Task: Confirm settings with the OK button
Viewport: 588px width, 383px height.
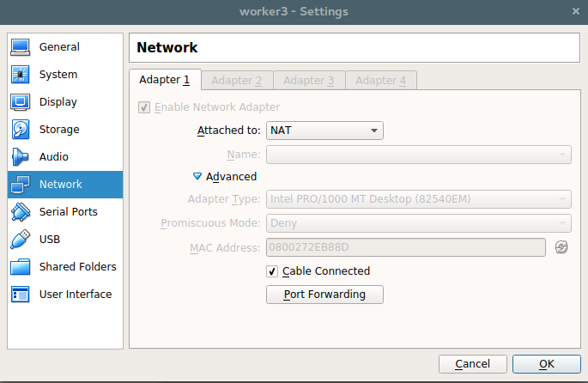Action: pyautogui.click(x=547, y=364)
